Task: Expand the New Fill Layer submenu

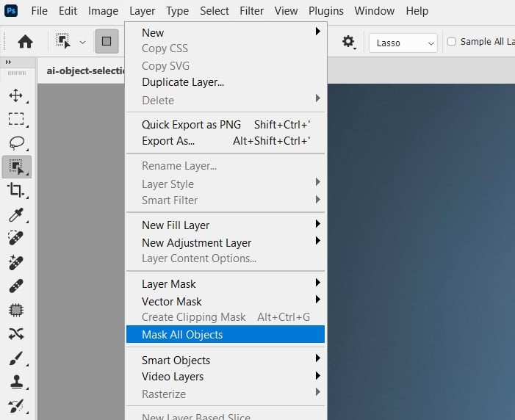Action: point(226,225)
